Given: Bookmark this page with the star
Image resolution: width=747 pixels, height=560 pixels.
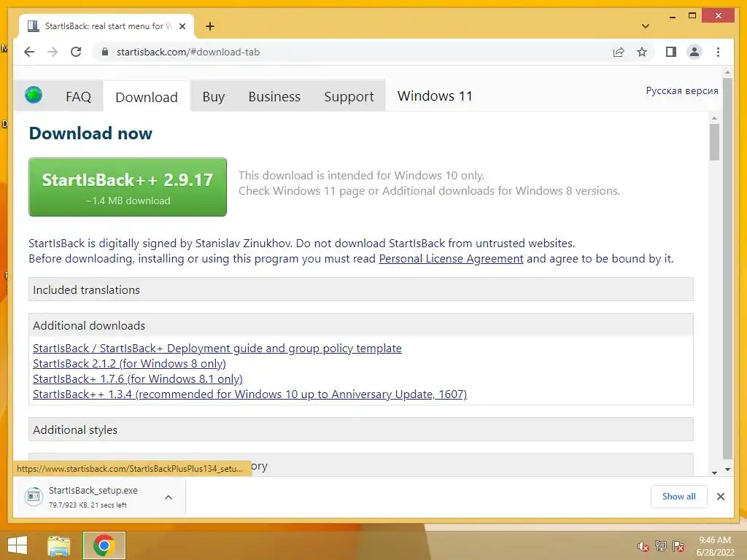Looking at the screenshot, I should click(642, 52).
